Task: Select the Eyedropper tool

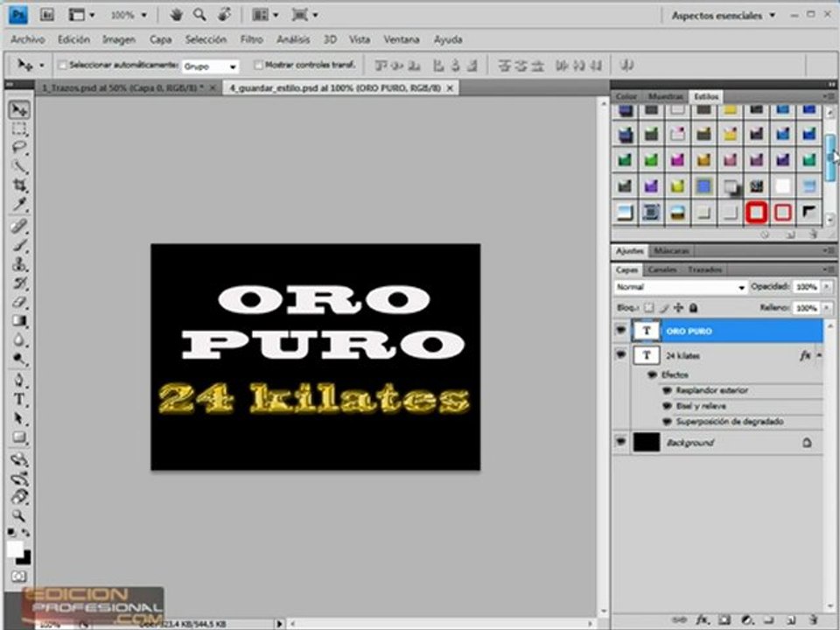Action: 19,205
